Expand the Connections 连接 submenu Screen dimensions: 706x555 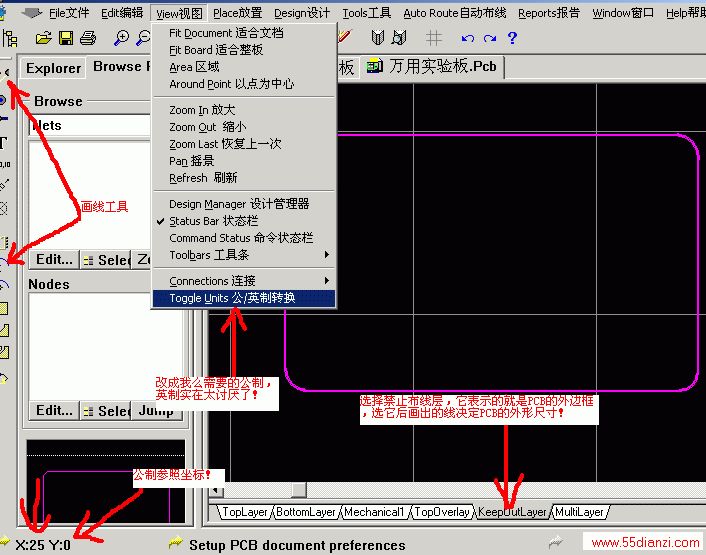244,281
